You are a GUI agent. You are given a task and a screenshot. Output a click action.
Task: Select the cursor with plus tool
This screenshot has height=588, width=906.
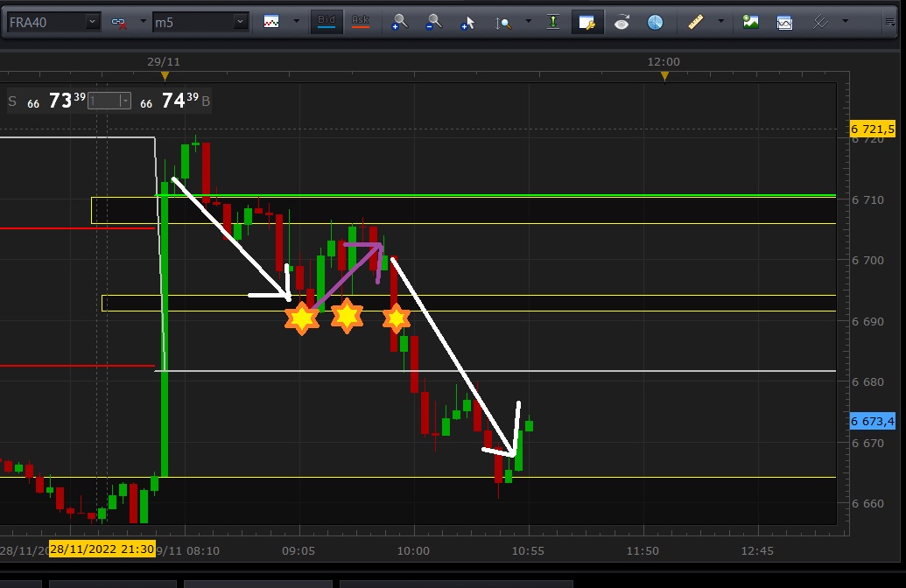coord(467,23)
